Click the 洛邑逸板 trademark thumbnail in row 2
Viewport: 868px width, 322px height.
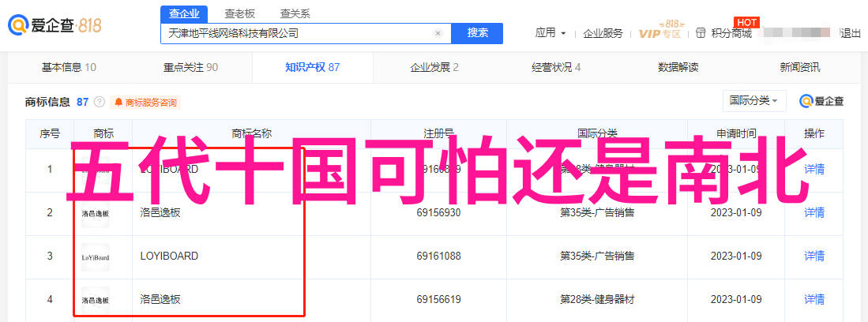point(96,213)
